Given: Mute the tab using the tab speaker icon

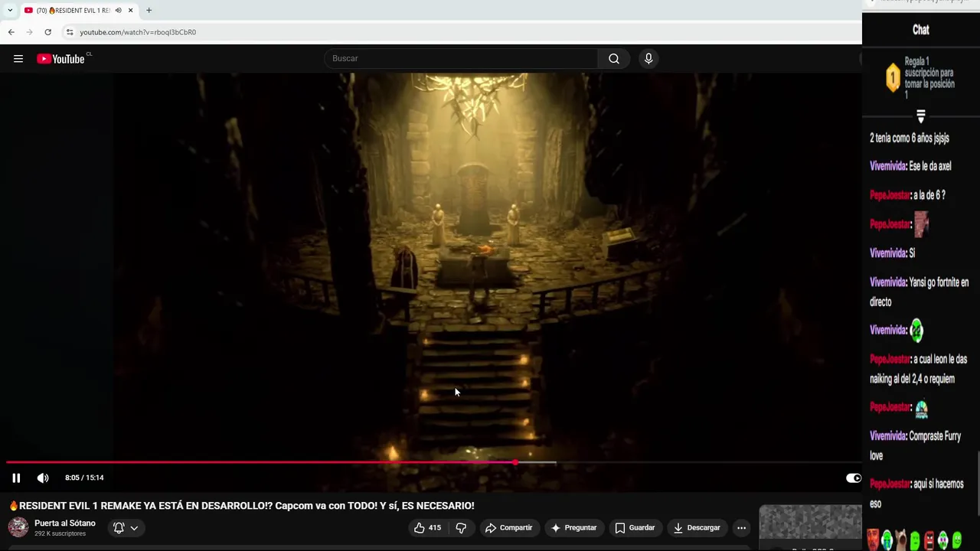Looking at the screenshot, I should coord(118,11).
